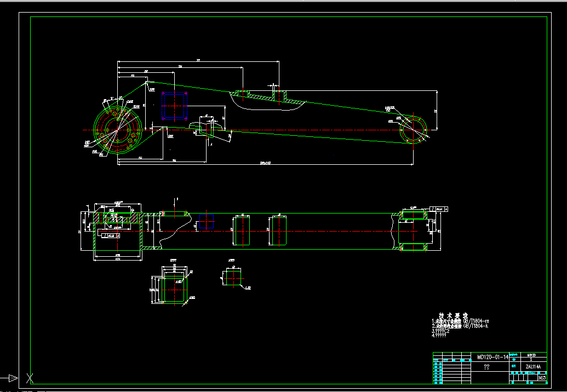Viewport: 567px width, 392px height.
Task: Pick the large bolt-circle flange in side view
Action: coord(118,130)
